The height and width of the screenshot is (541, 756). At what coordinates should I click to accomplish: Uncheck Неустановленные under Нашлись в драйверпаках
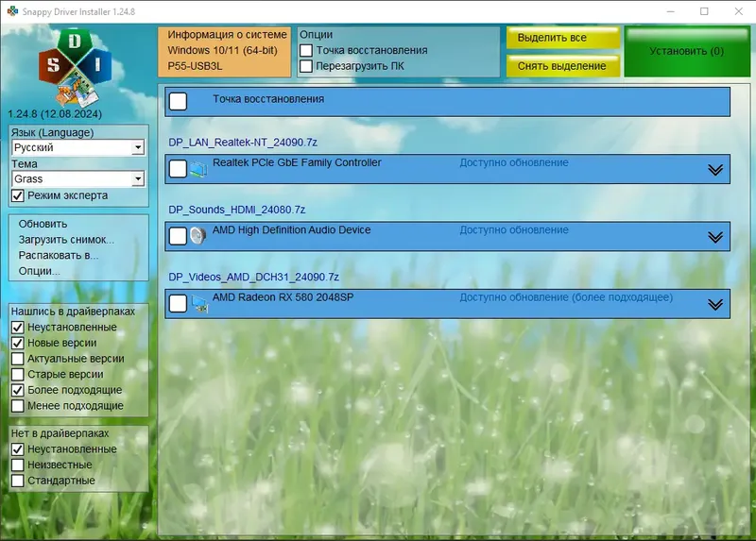coord(18,327)
